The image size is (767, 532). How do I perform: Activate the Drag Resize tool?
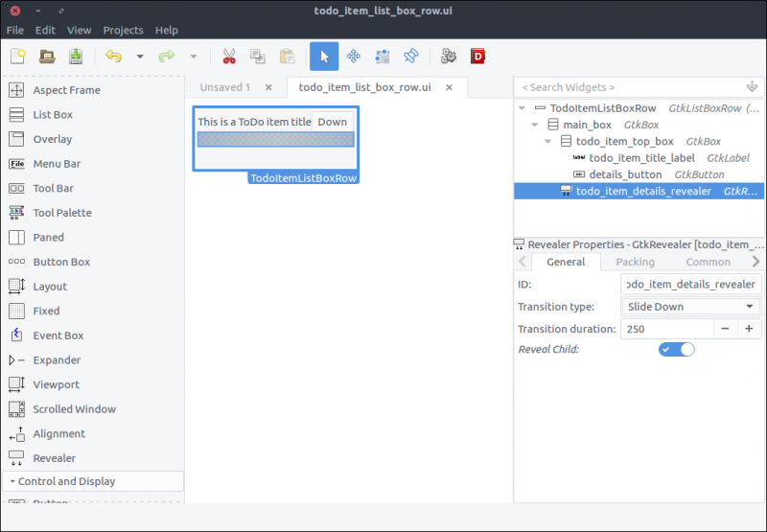353,57
